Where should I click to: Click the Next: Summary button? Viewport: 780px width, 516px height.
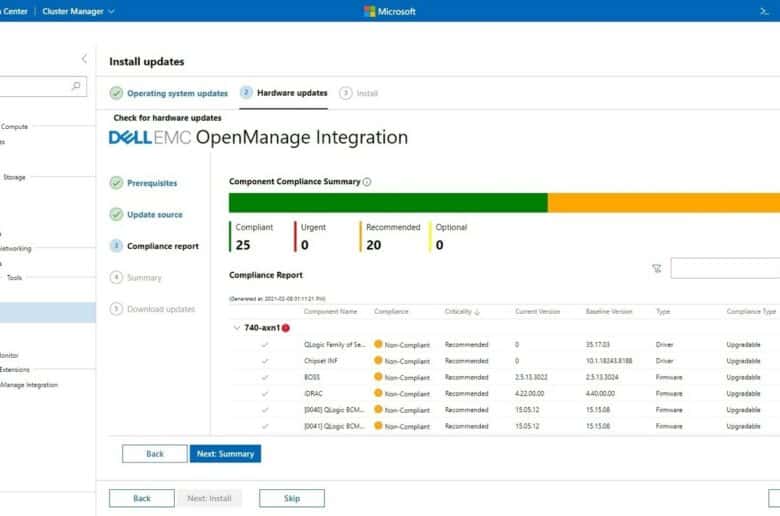click(225, 454)
